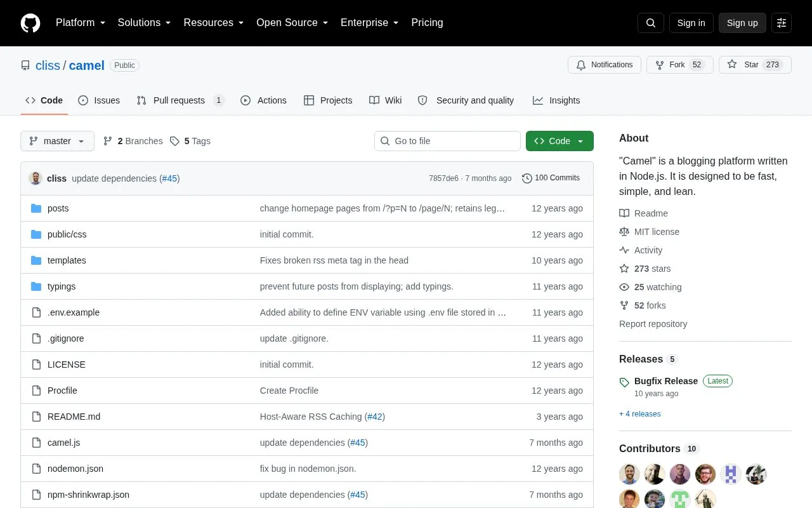
Task: Expand the Resources menu
Action: (x=214, y=23)
